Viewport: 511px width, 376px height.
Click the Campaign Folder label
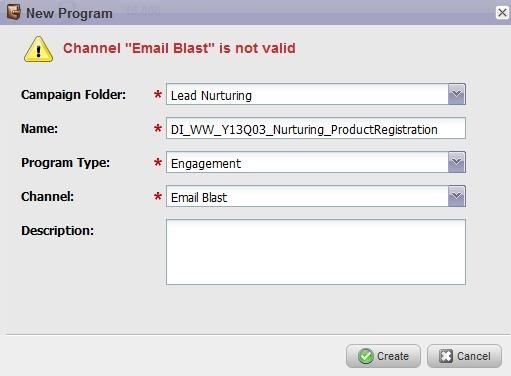tap(74, 95)
